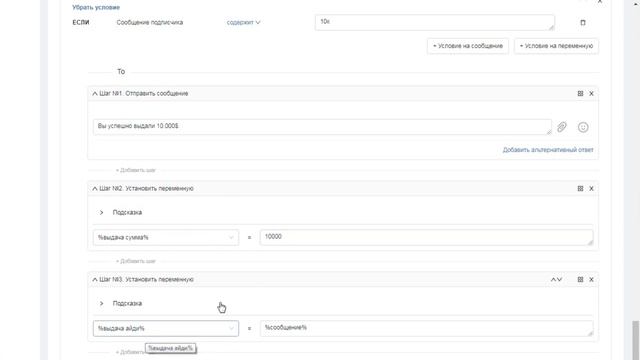This screenshot has width=640, height=360.
Task: Delete the condition with the trash icon
Action: pyautogui.click(x=583, y=22)
